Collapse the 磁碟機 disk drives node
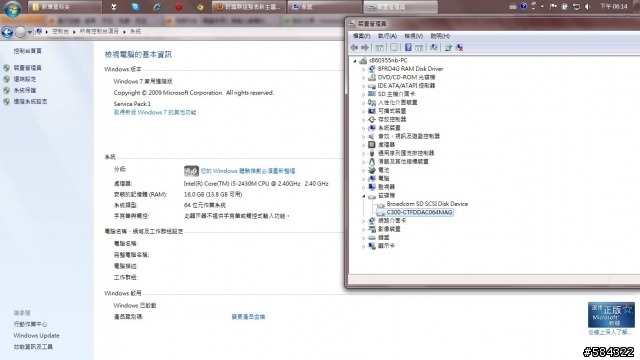640x360 pixels. [x=363, y=196]
